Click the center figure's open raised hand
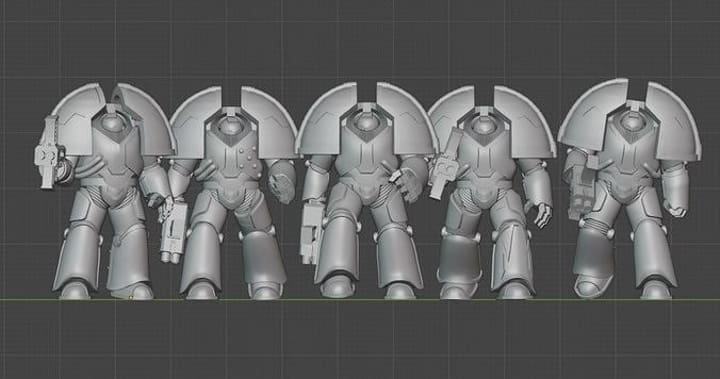 (x=407, y=183)
